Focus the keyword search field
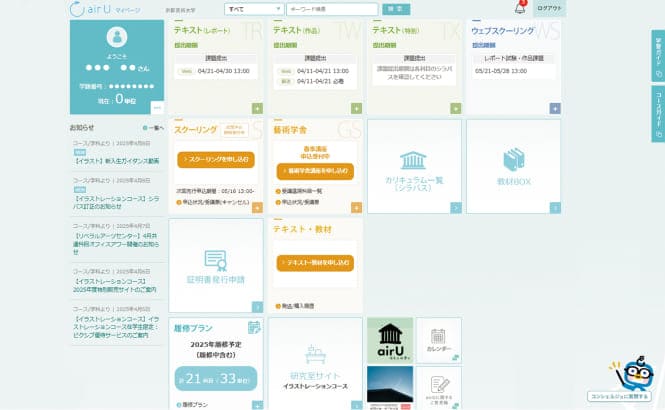665x410 pixels. (332, 9)
